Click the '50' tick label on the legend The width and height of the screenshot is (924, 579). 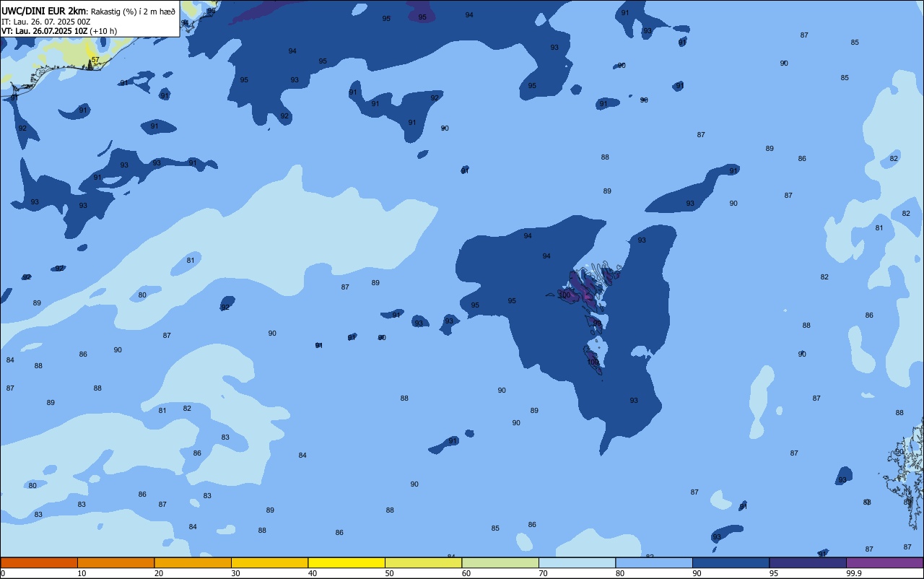click(x=389, y=573)
